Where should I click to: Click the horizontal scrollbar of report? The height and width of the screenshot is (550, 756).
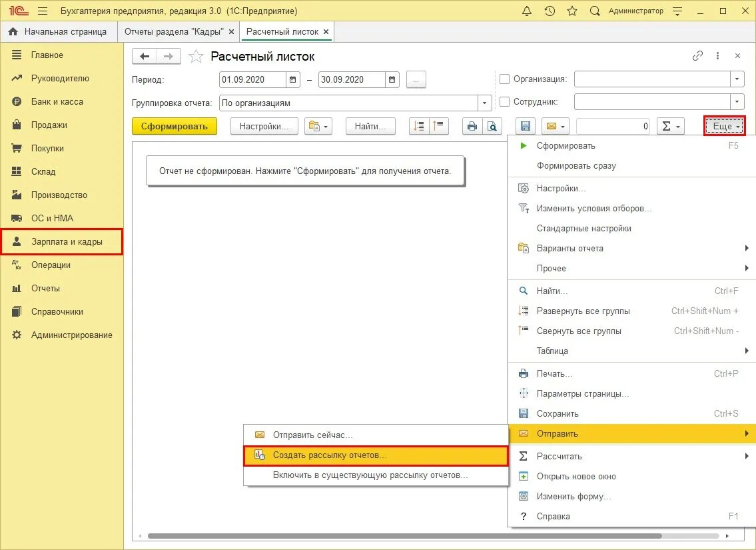[404, 536]
